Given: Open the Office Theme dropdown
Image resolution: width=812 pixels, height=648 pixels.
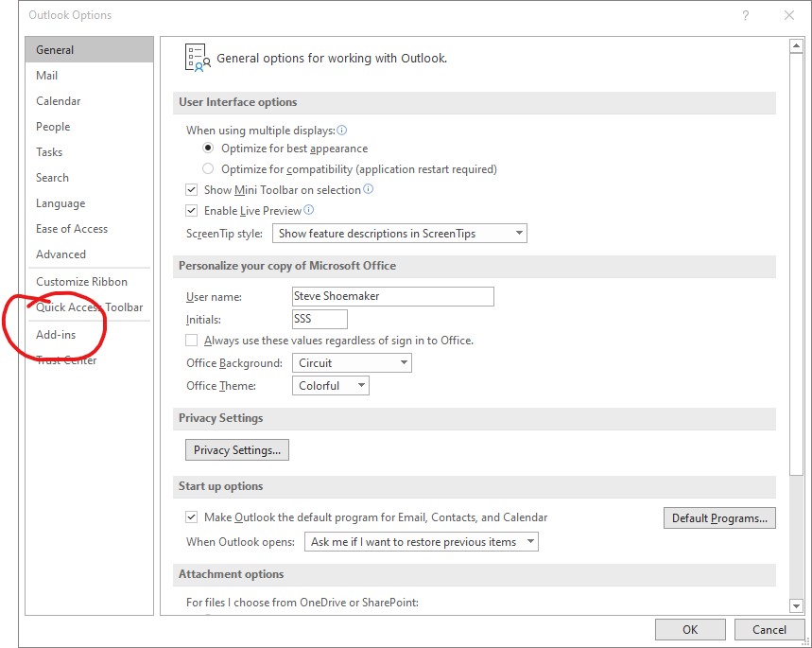Looking at the screenshot, I should (331, 386).
